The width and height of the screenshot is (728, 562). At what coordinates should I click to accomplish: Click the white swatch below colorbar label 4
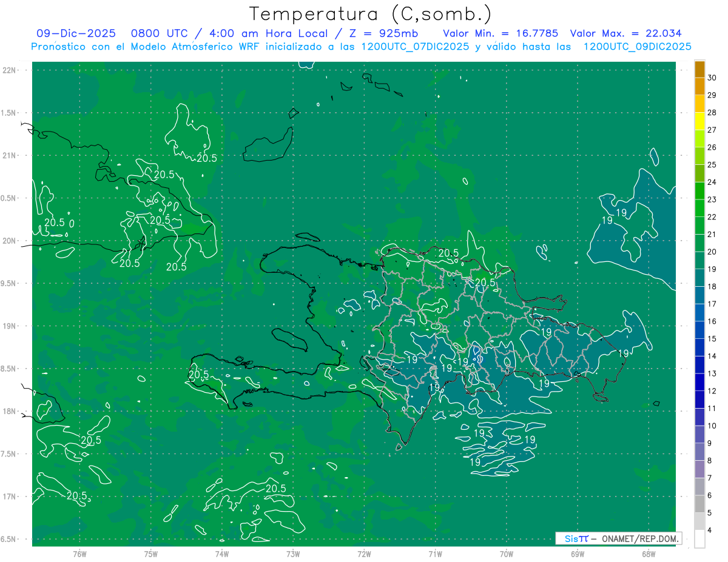[x=699, y=540]
